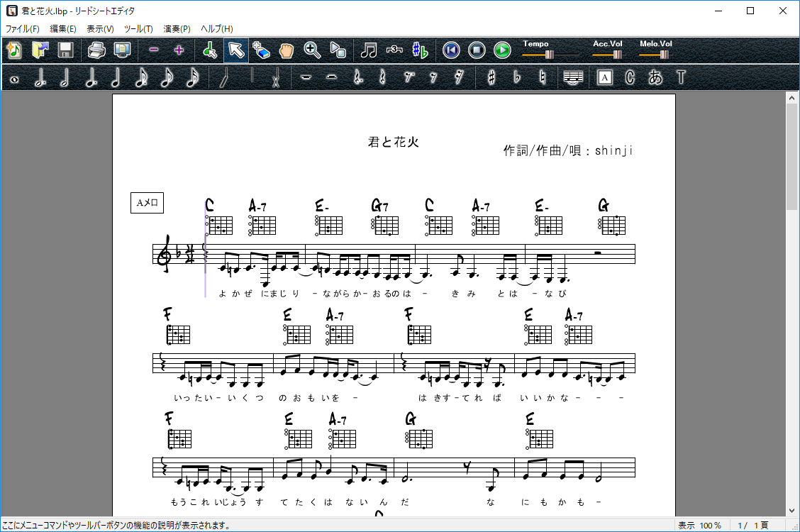Stop playback
This screenshot has width=800, height=532.
coord(477,50)
